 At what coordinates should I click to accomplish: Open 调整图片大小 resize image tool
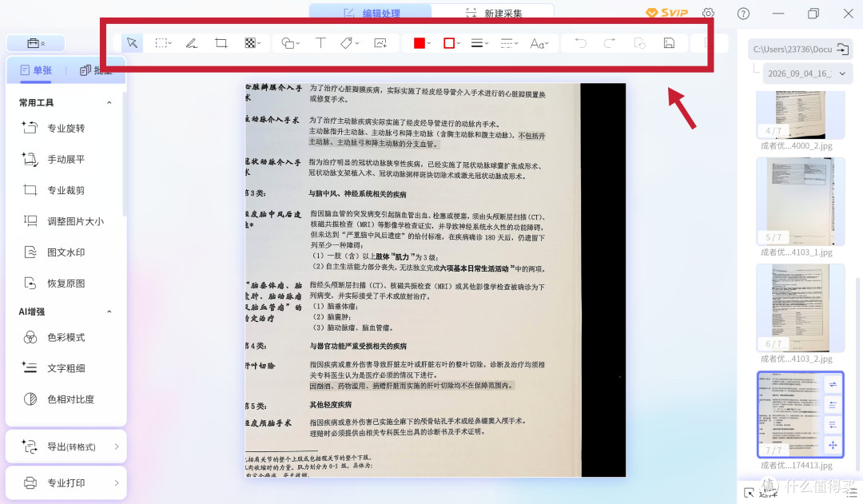tap(63, 221)
